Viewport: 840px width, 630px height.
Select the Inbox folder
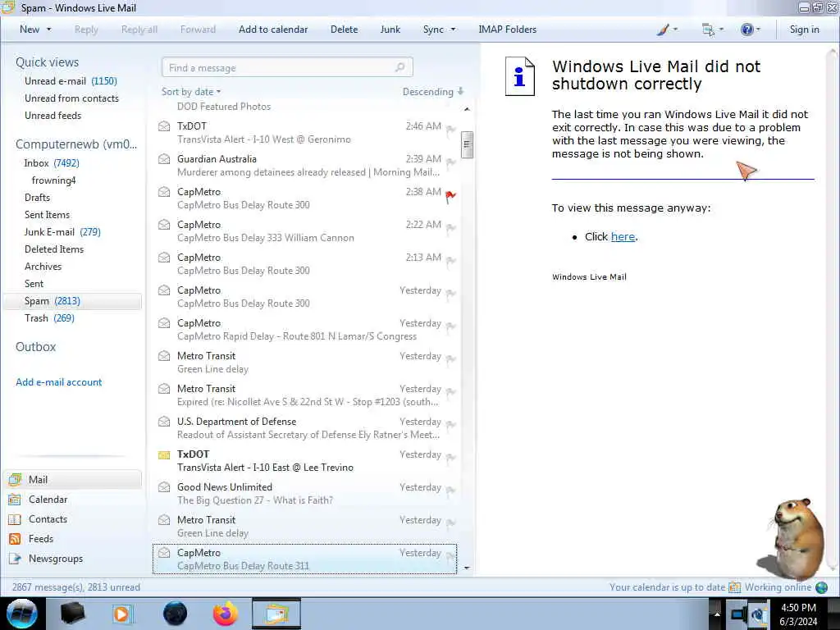[52, 163]
